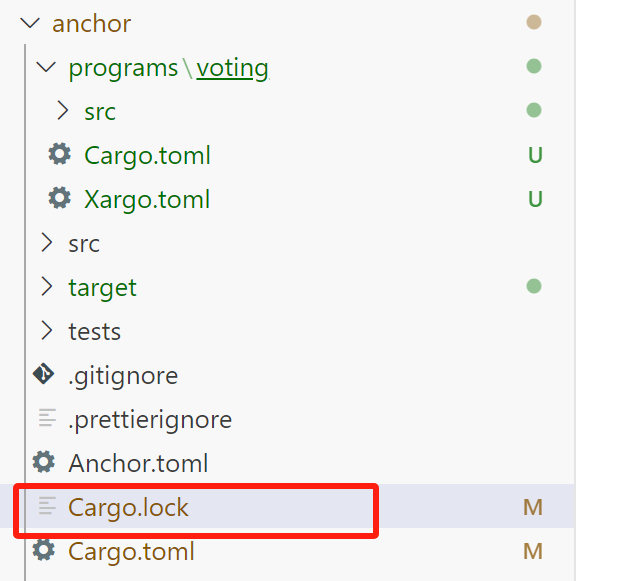Viewport: 623px width, 581px height.
Task: Click the git icon beside .gitignore
Action: point(44,374)
